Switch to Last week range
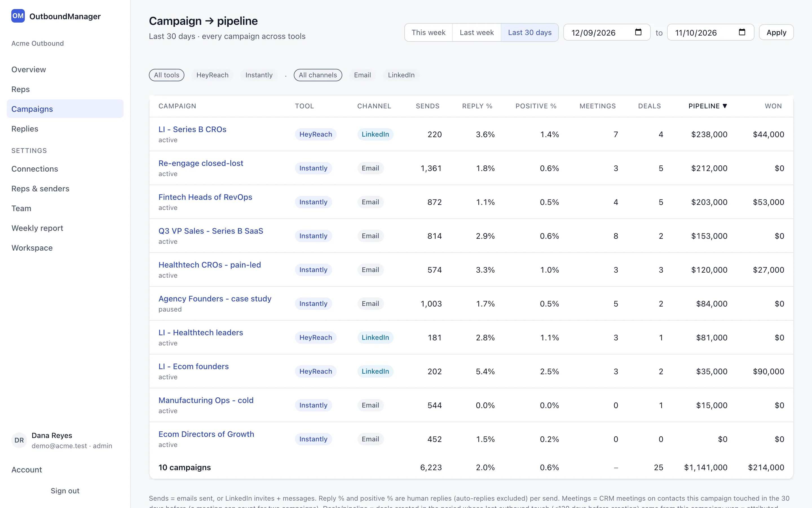812x508 pixels. (476, 32)
